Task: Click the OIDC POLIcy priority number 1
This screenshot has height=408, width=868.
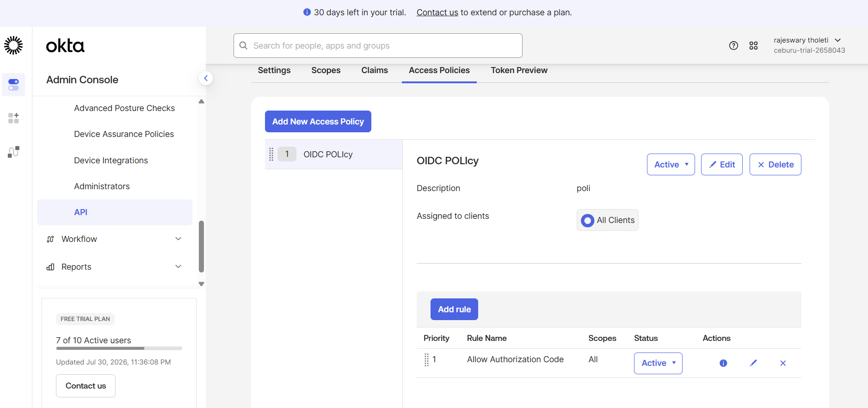Action: (x=287, y=154)
